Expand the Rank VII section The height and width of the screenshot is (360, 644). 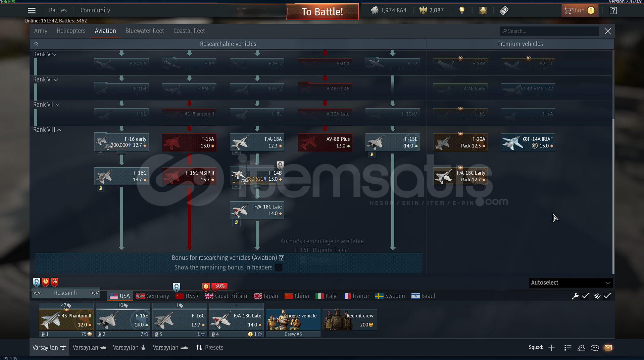click(46, 105)
